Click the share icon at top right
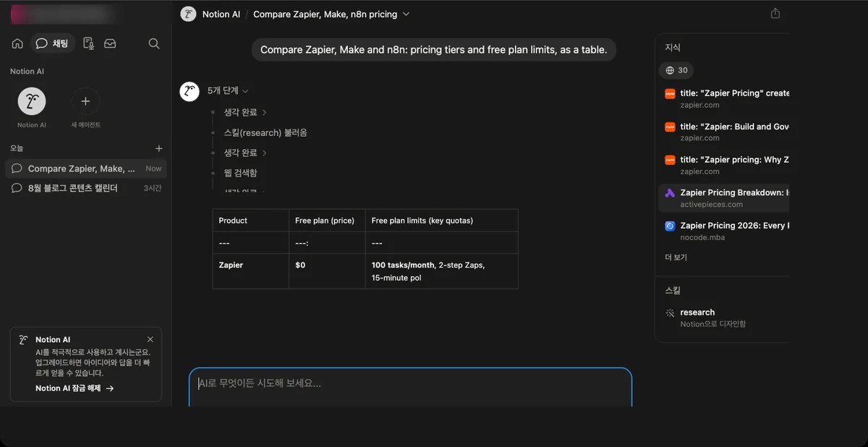Image resolution: width=868 pixels, height=447 pixels. (775, 14)
